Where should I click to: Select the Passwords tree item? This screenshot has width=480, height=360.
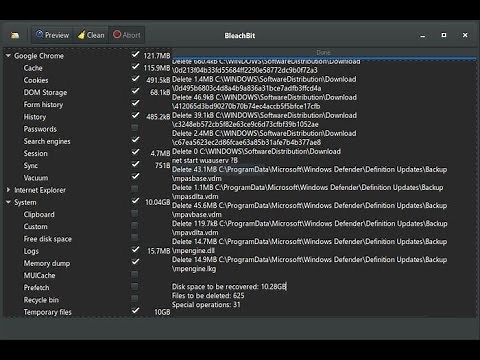tap(40, 129)
